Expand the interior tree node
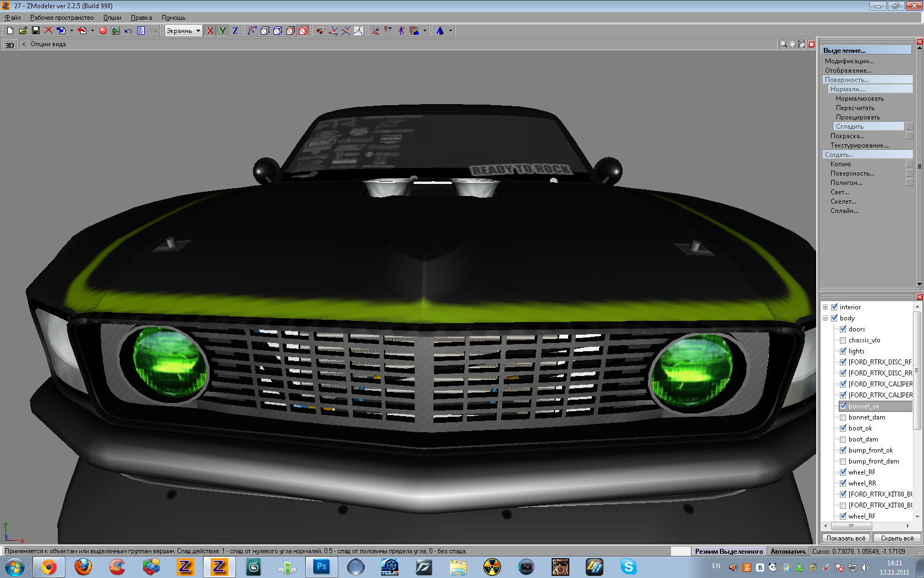Image resolution: width=924 pixels, height=578 pixels. 825,307
